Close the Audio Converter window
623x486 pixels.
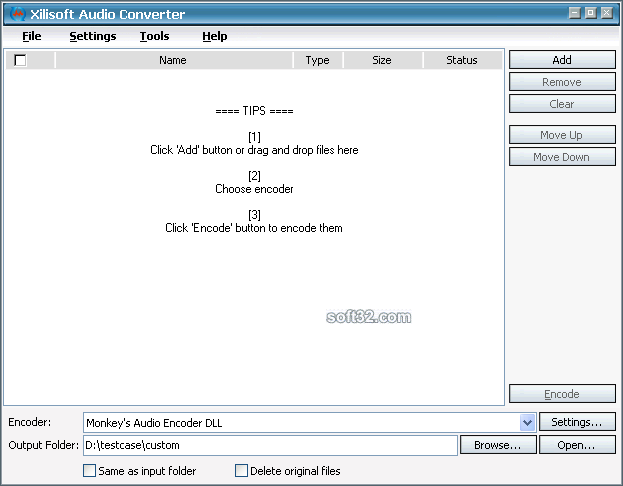coord(607,13)
